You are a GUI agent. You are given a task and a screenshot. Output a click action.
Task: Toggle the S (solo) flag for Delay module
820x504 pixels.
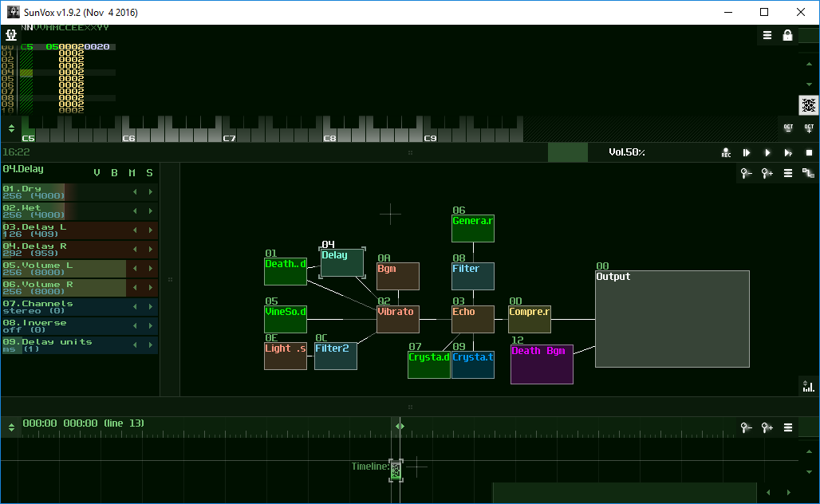click(x=149, y=173)
